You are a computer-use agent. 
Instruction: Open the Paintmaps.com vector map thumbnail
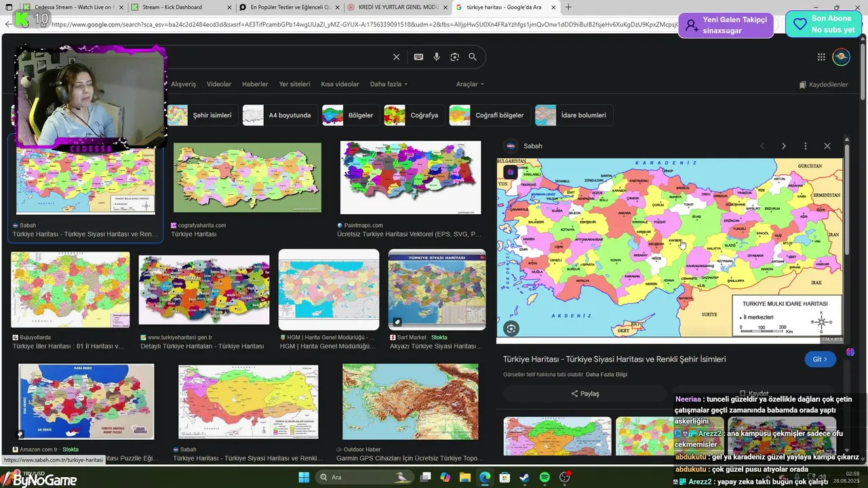(x=410, y=178)
